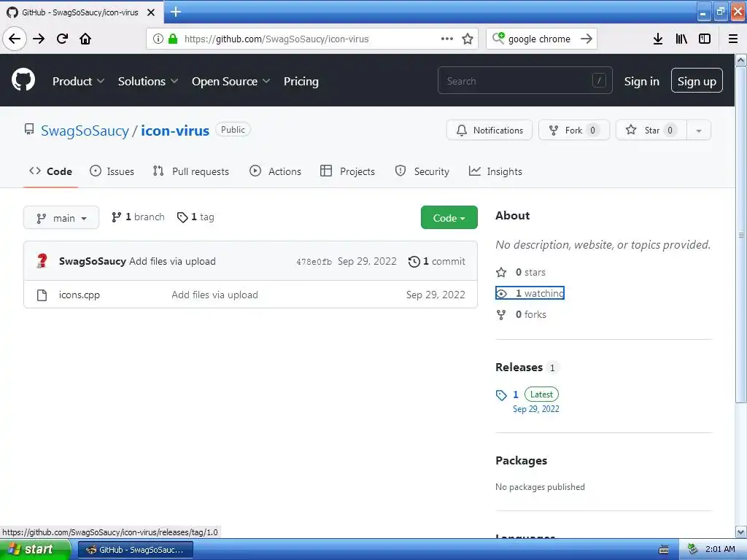Screen dimensions: 747x560
Task: Expand the Star lists dropdown arrow
Action: click(x=698, y=131)
